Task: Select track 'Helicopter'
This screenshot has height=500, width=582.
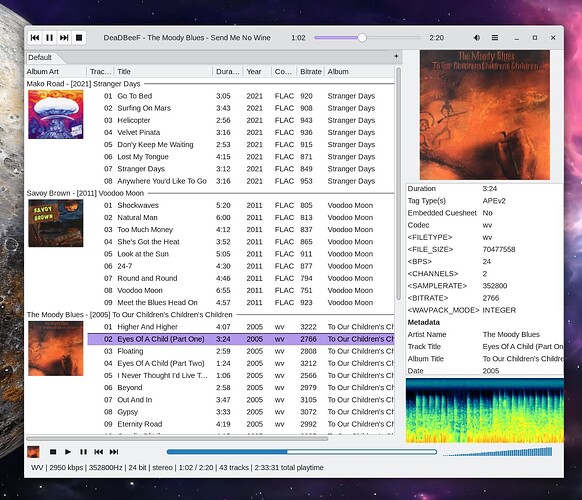Action: (x=241, y=120)
